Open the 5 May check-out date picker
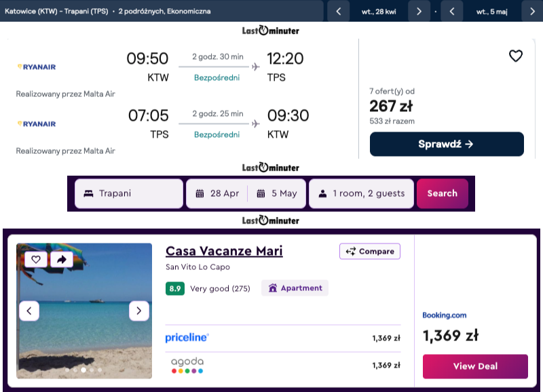 tap(278, 193)
